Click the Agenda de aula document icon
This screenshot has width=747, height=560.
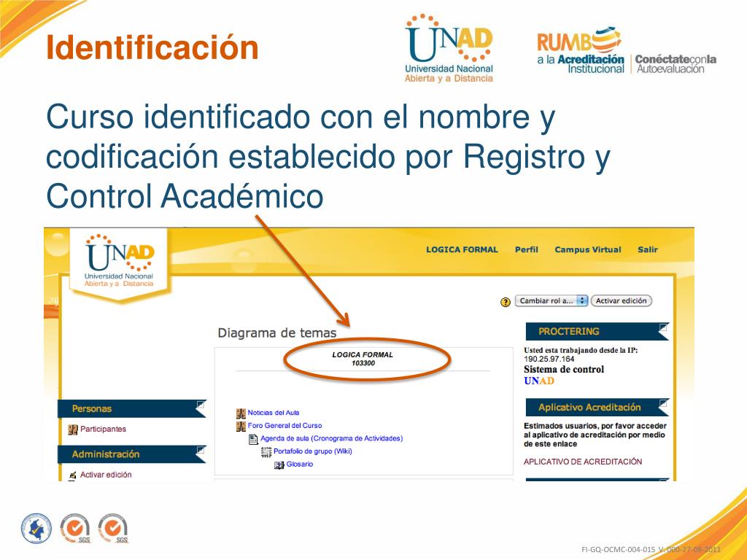coord(253,439)
